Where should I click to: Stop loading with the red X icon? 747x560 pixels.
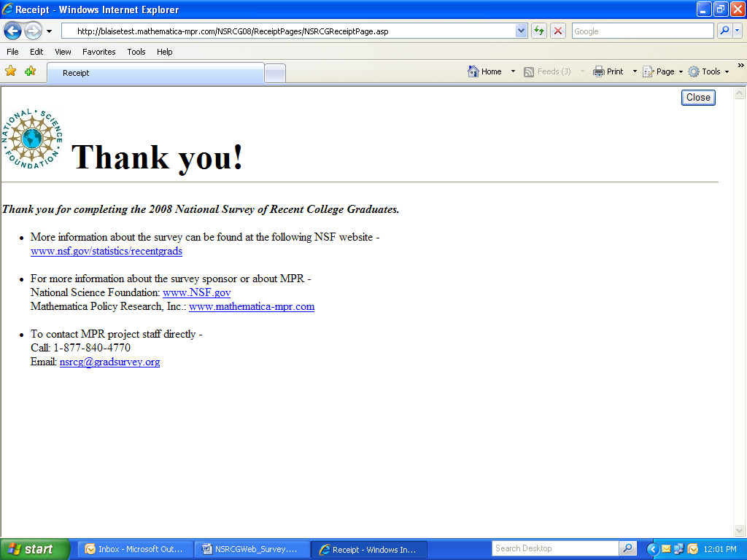click(558, 31)
